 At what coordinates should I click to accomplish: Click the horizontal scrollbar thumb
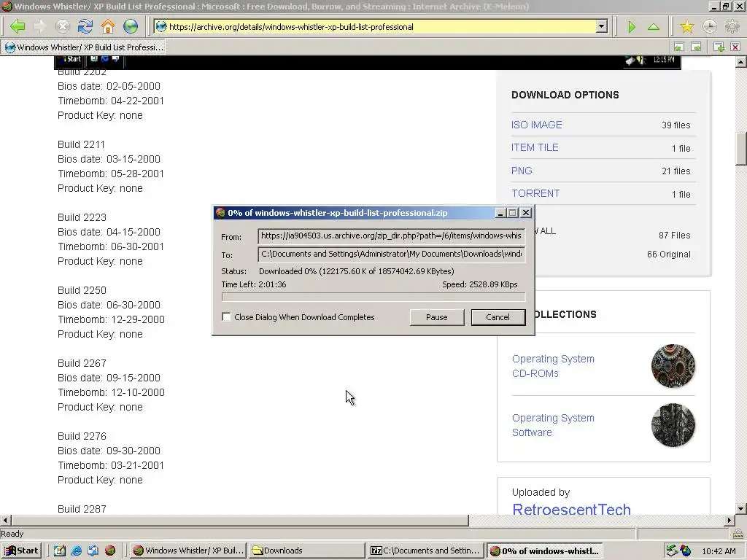pyautogui.click(x=239, y=521)
